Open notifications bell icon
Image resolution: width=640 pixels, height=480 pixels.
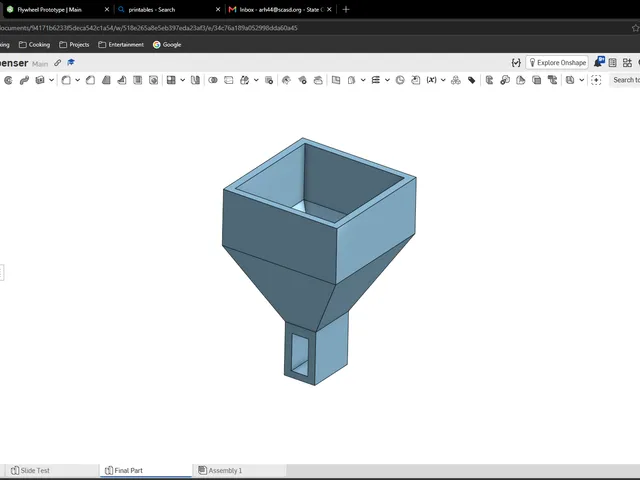point(599,62)
